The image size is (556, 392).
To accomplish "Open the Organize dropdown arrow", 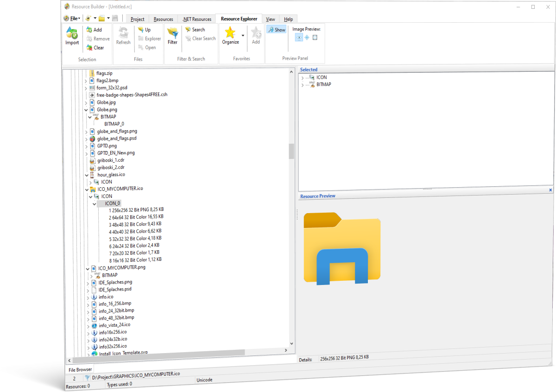I will (x=243, y=35).
